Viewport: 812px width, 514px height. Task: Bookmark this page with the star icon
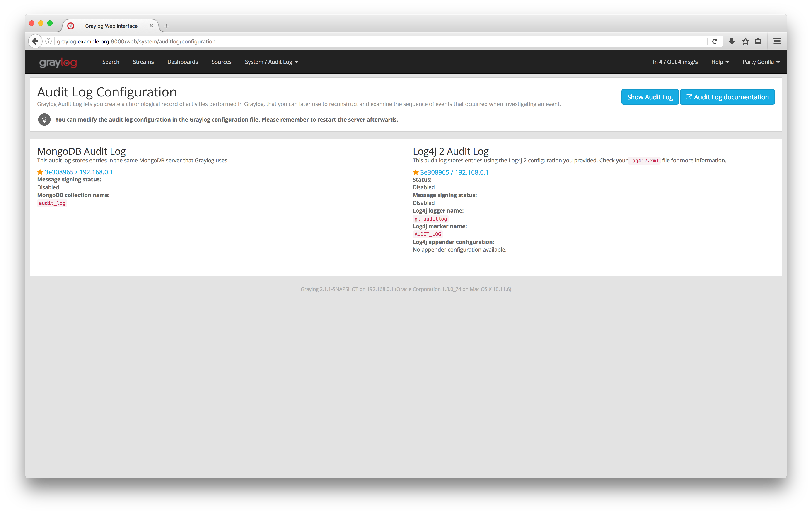click(x=746, y=41)
